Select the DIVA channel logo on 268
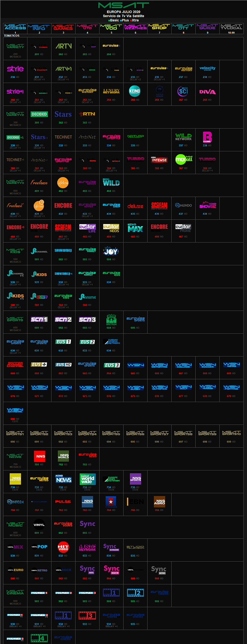Screen dimensions: 247x644 click(207, 92)
